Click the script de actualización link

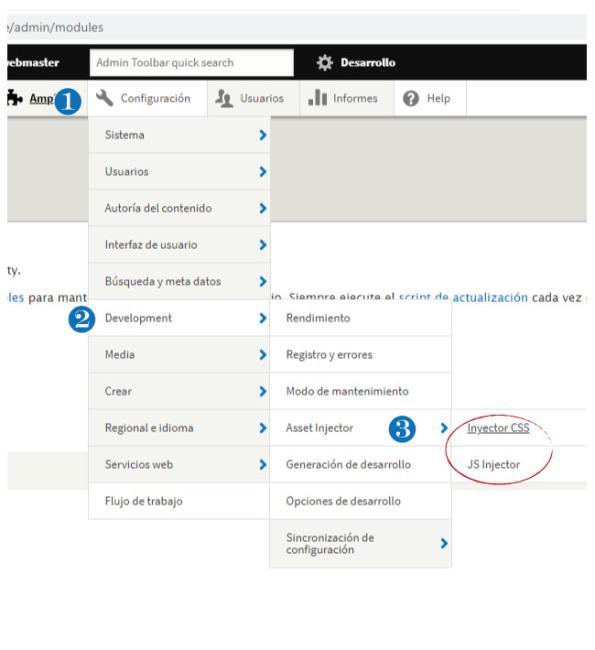click(x=463, y=297)
